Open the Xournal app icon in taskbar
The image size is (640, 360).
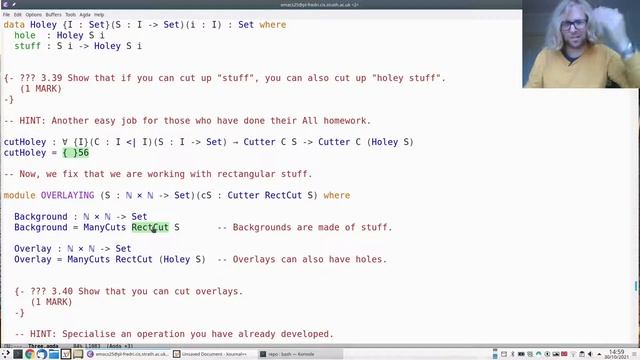[66, 354]
